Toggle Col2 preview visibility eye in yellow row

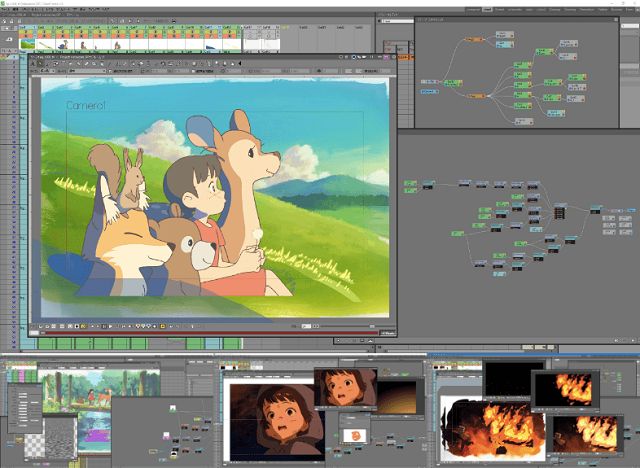coord(44,32)
